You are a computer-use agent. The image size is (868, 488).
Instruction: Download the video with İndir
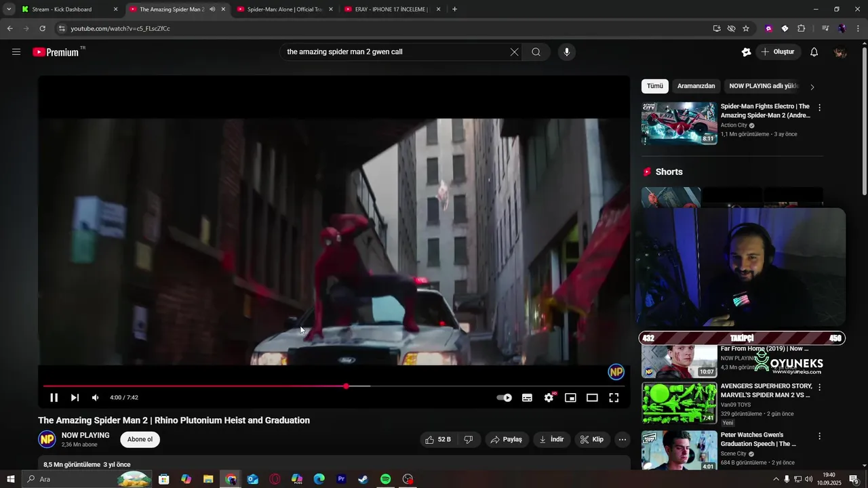coord(551,439)
